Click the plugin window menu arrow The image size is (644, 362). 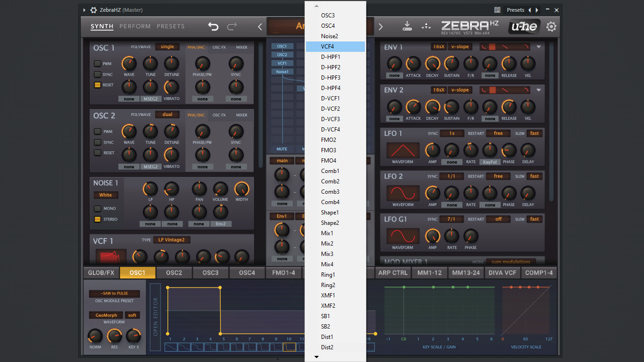pos(84,10)
